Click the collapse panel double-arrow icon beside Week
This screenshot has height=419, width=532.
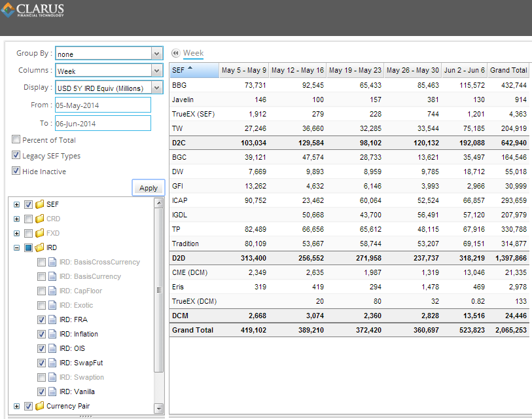[175, 53]
